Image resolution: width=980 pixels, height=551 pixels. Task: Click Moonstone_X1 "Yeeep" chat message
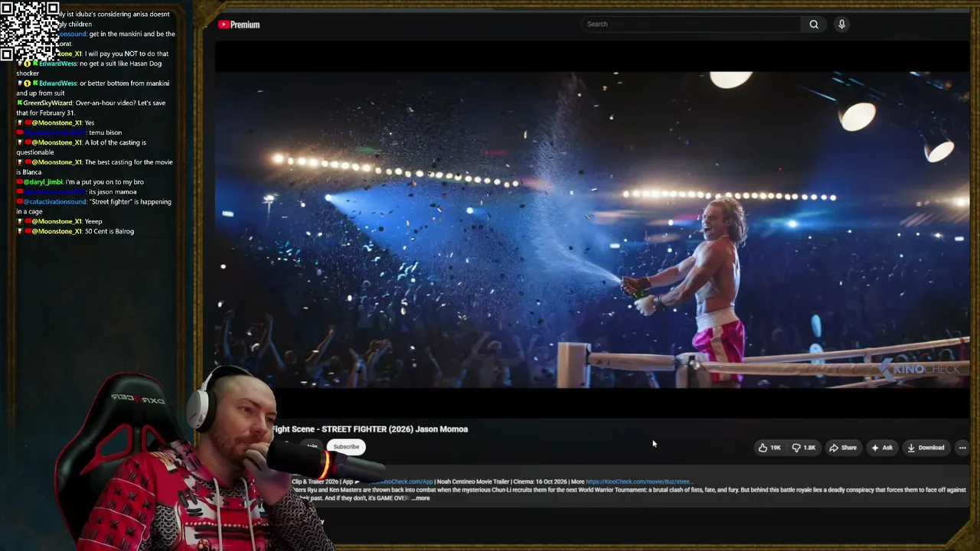[x=93, y=222]
